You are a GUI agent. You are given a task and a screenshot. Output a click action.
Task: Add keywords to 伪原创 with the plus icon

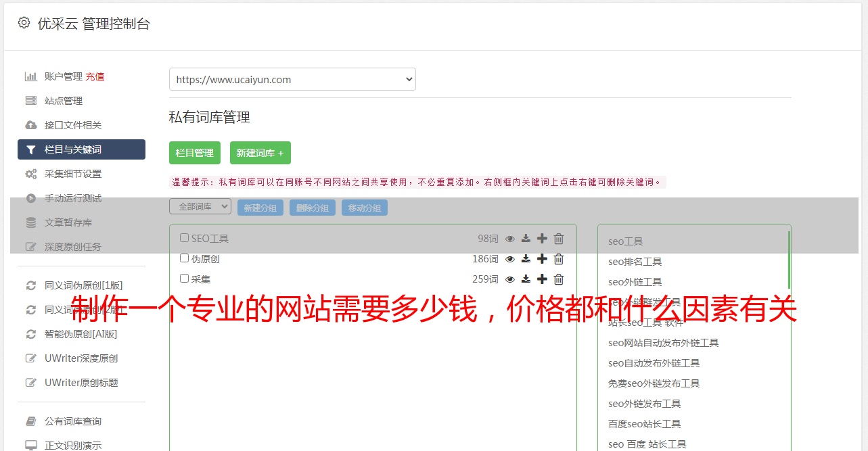[542, 259]
